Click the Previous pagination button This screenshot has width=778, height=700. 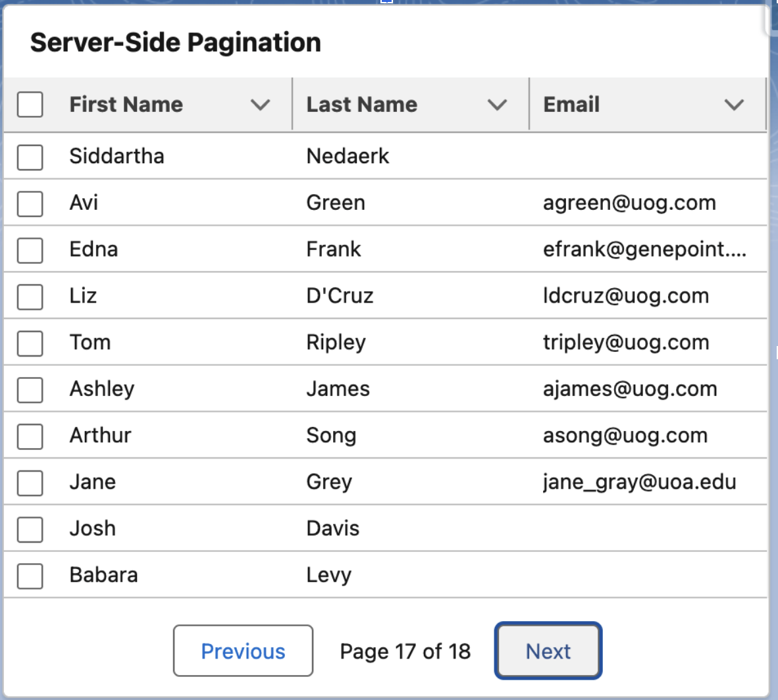[243, 651]
